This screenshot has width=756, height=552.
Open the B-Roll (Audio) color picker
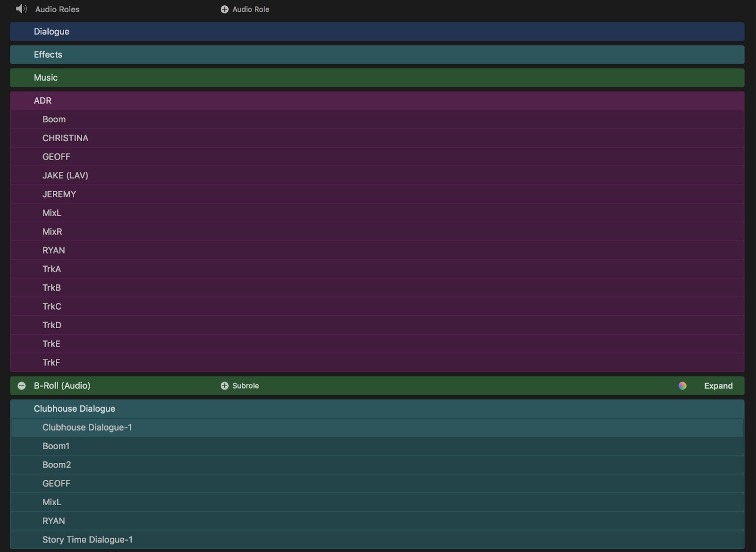pyautogui.click(x=682, y=386)
